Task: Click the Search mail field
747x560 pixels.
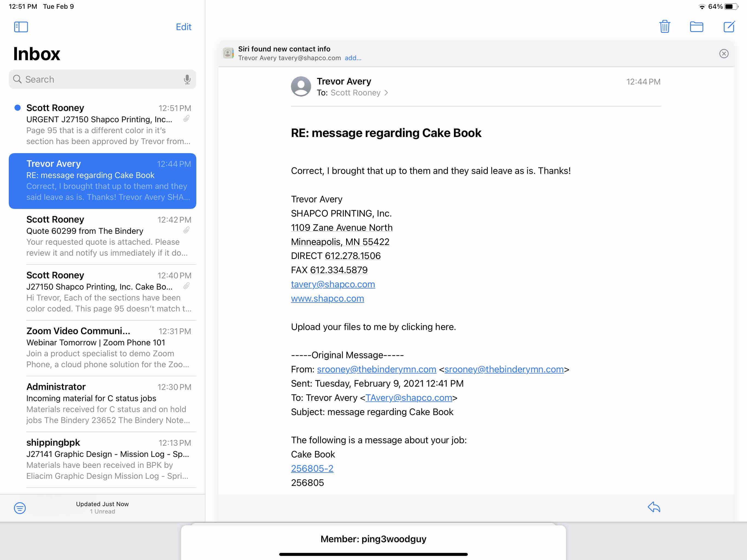Action: 98,79
